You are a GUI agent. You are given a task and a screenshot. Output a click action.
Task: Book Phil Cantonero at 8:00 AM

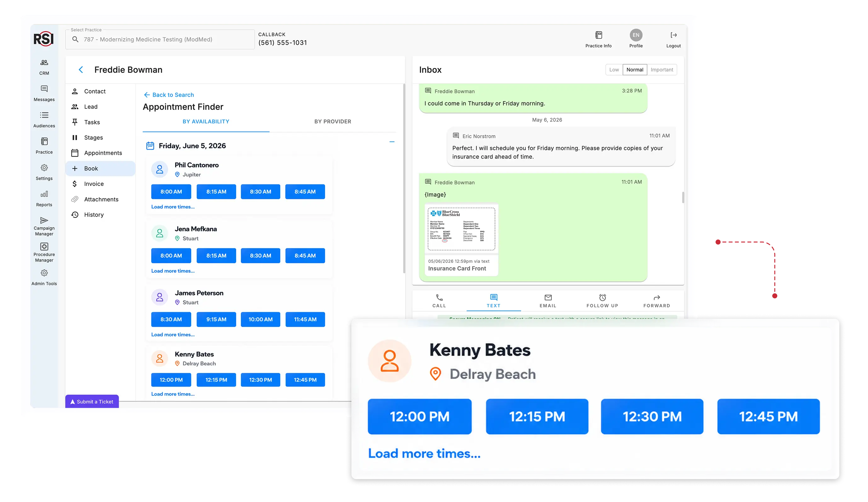pyautogui.click(x=171, y=192)
